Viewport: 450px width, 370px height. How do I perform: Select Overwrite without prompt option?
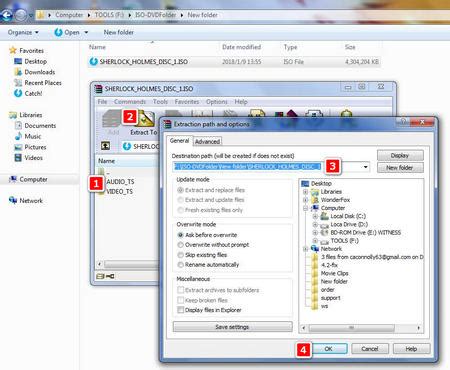(213, 245)
